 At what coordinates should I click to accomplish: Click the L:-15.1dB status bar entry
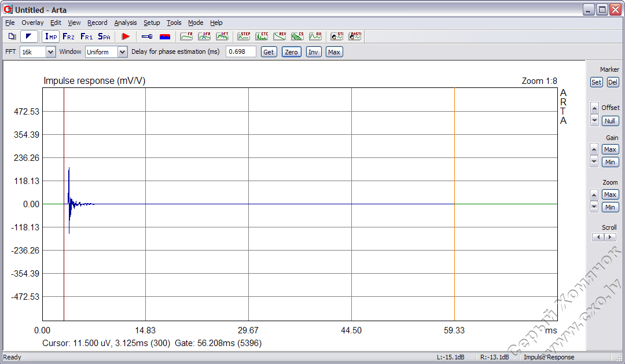[x=450, y=357]
